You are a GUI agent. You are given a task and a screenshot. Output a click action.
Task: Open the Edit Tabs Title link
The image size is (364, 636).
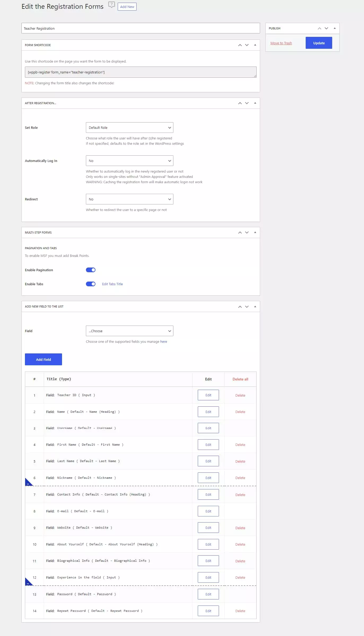click(112, 284)
